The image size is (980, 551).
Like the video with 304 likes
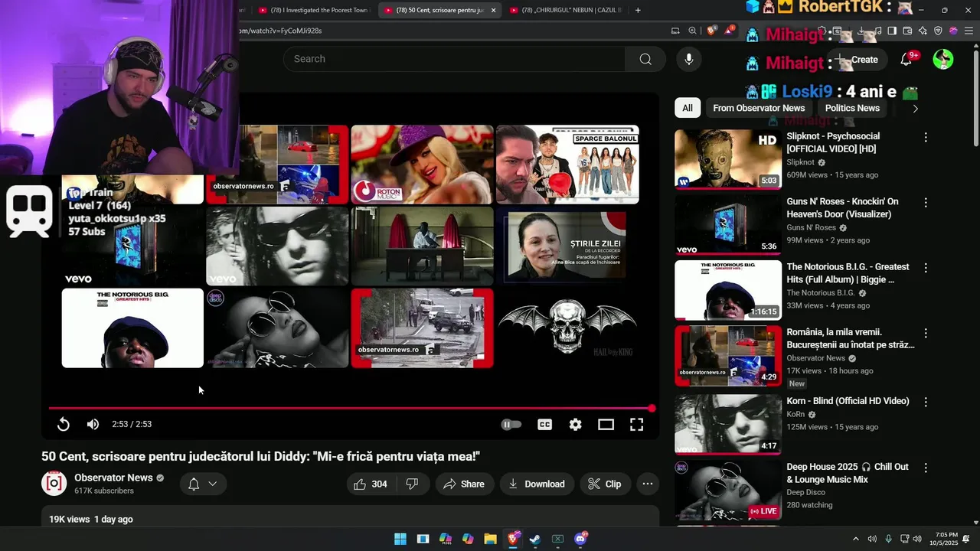pos(371,484)
